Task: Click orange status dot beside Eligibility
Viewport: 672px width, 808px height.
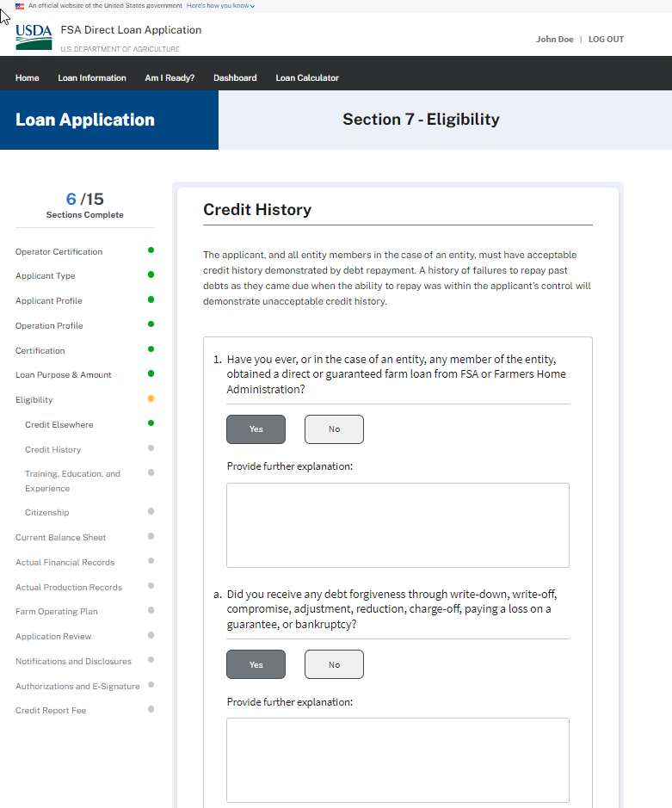Action: tap(151, 398)
